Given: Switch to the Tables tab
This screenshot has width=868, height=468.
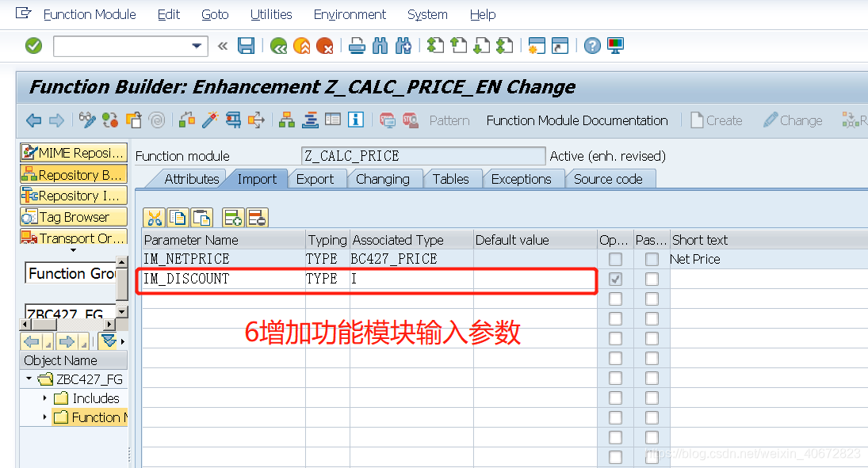Looking at the screenshot, I should pos(451,179).
